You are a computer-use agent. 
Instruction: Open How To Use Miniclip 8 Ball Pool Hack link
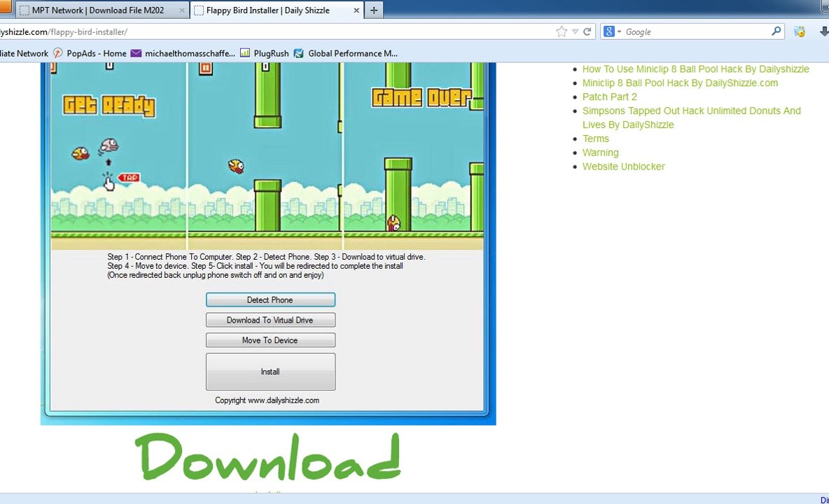[x=695, y=69]
